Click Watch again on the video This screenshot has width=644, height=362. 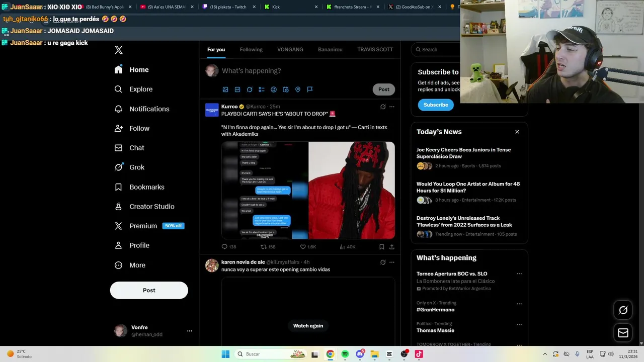(308, 326)
